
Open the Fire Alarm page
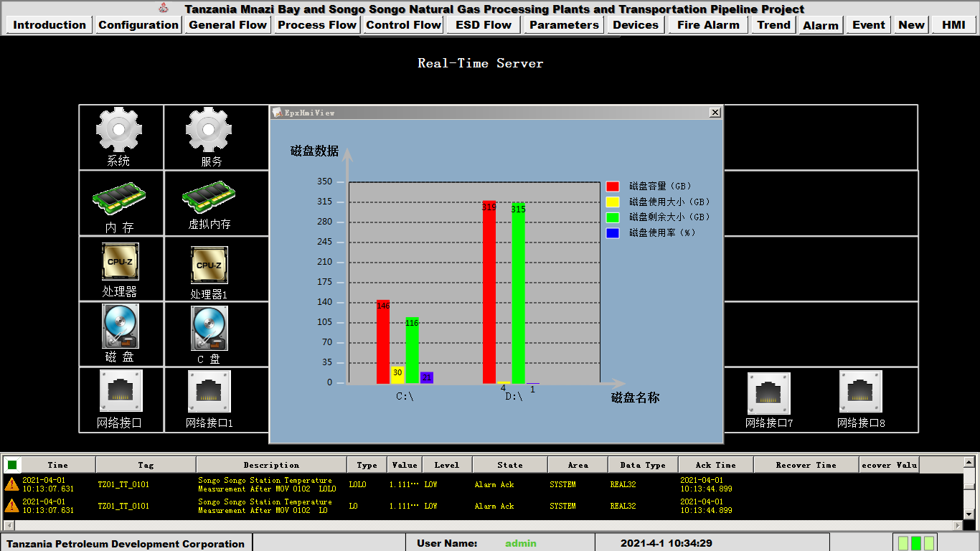point(708,25)
